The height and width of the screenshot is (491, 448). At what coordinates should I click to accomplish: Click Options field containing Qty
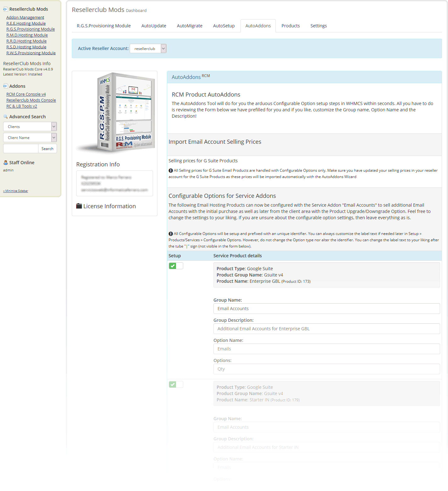point(327,369)
